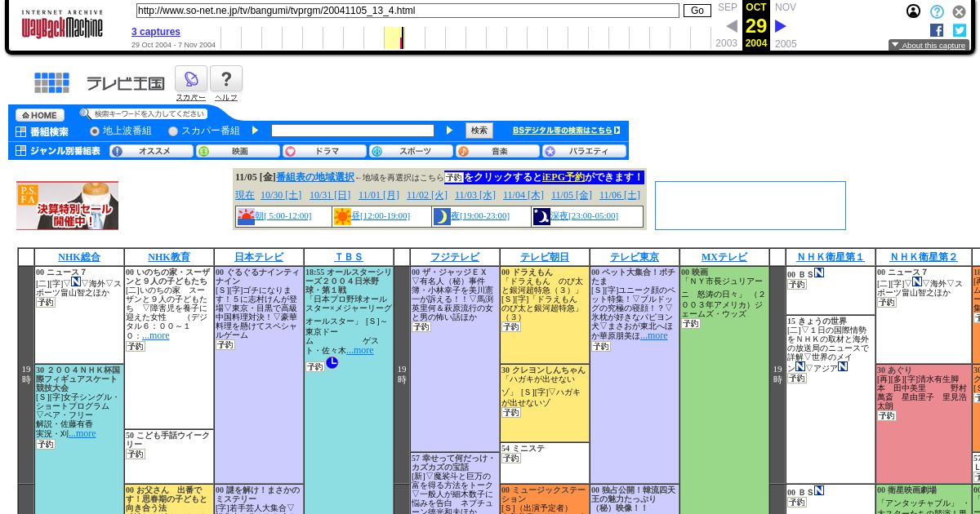Expand About this capture dropdown

929,46
